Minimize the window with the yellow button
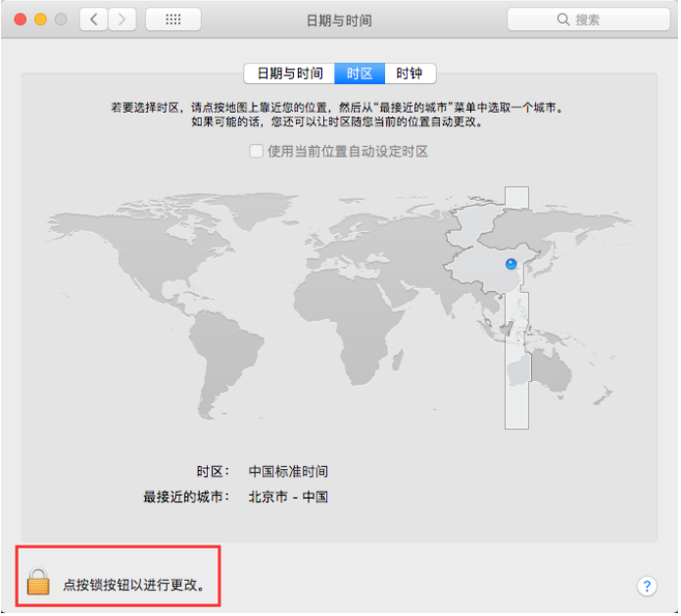 click(41, 20)
